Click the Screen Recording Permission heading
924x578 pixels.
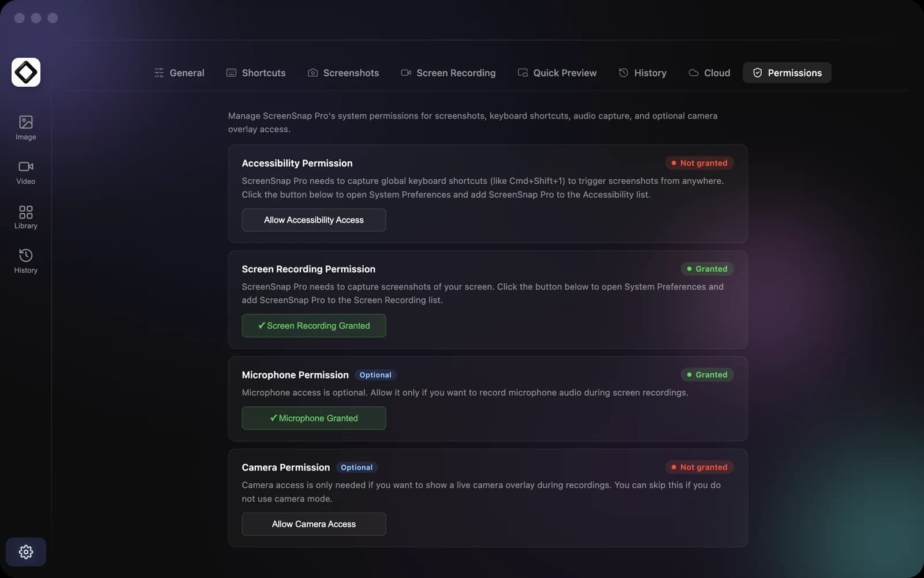(308, 269)
